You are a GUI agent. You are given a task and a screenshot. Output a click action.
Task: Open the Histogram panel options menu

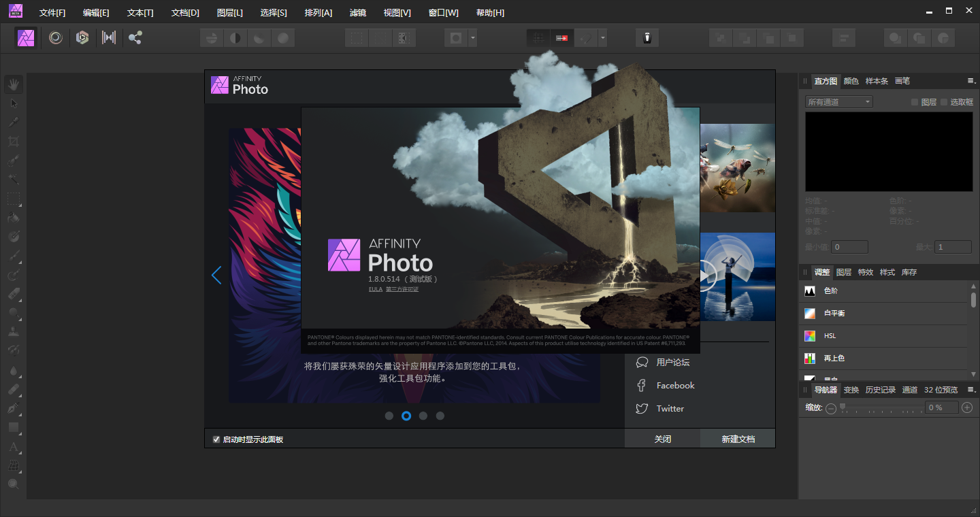[x=971, y=81]
